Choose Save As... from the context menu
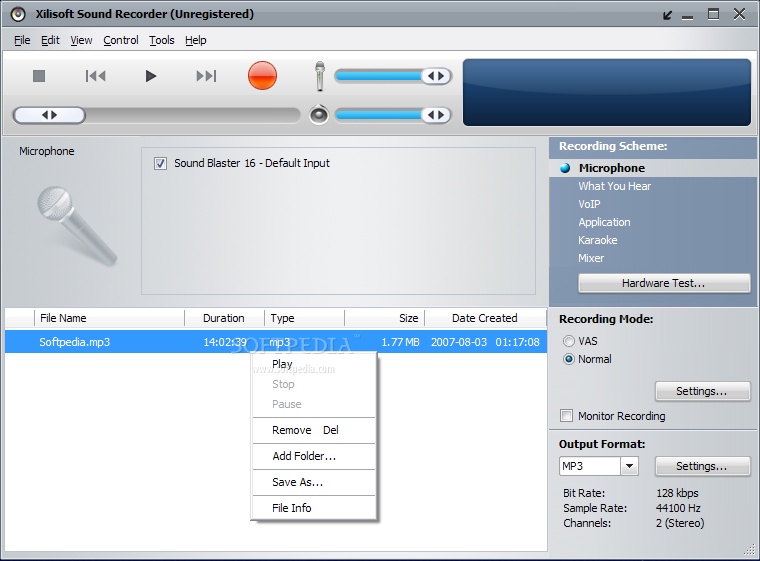This screenshot has height=561, width=760. pos(314,482)
